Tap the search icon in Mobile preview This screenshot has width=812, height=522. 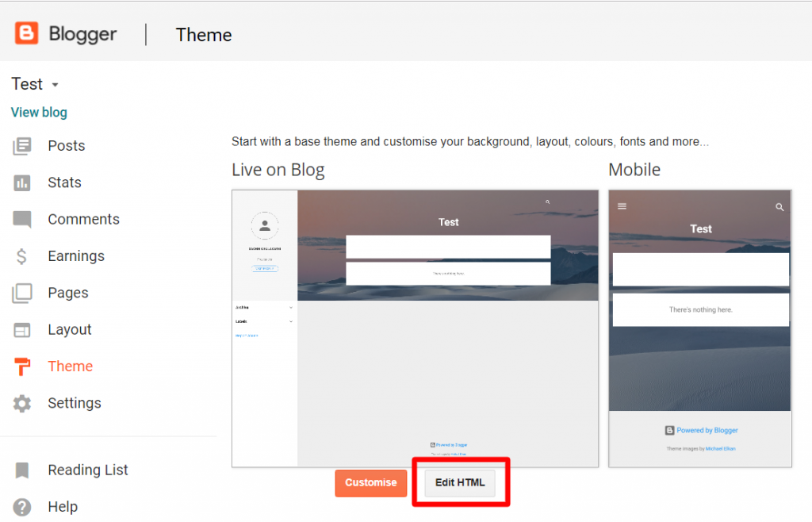779,207
